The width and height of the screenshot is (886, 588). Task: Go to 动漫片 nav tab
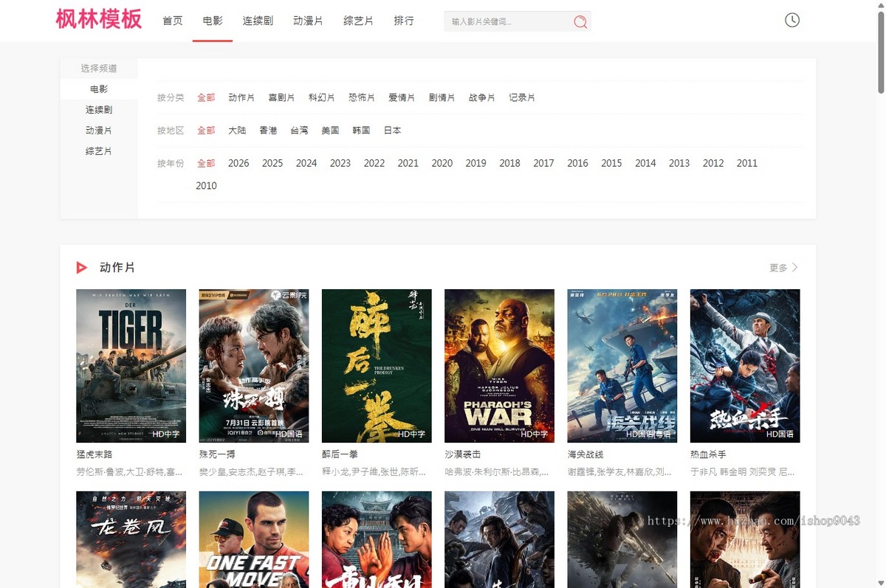coord(308,21)
